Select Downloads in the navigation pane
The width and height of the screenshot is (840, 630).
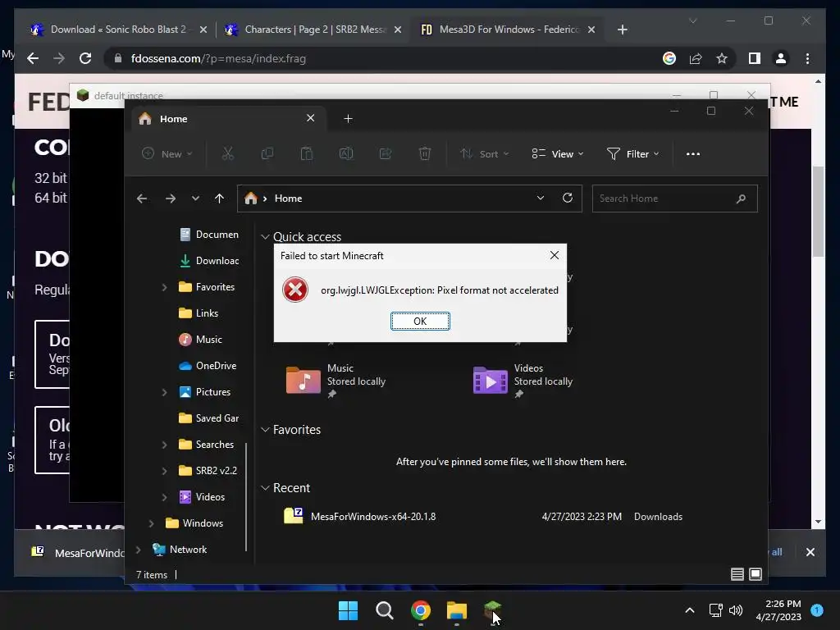[x=210, y=260]
